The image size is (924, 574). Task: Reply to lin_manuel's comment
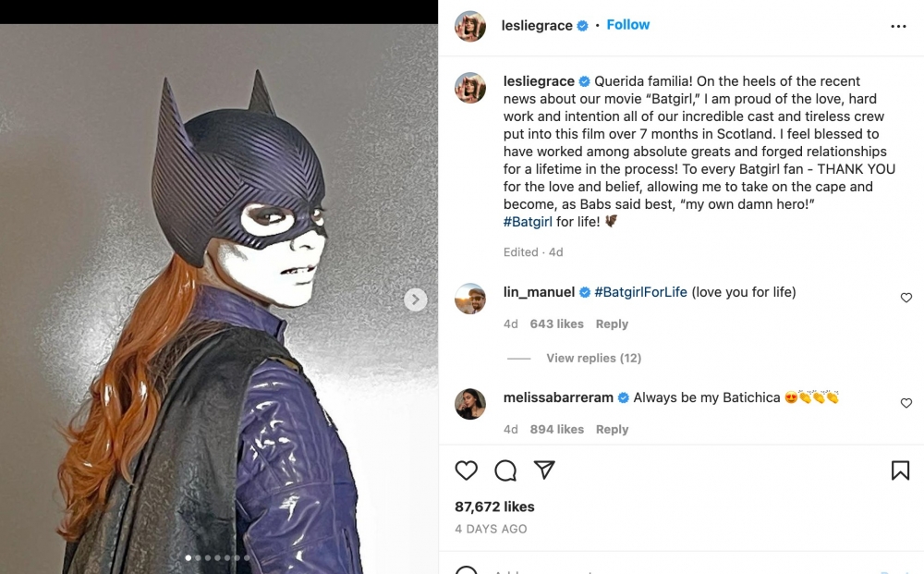612,324
